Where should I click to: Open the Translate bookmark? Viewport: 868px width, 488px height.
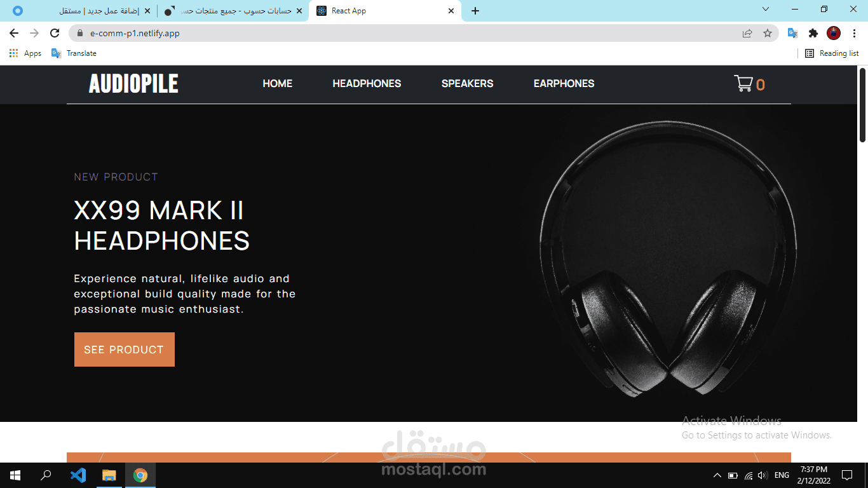(74, 53)
